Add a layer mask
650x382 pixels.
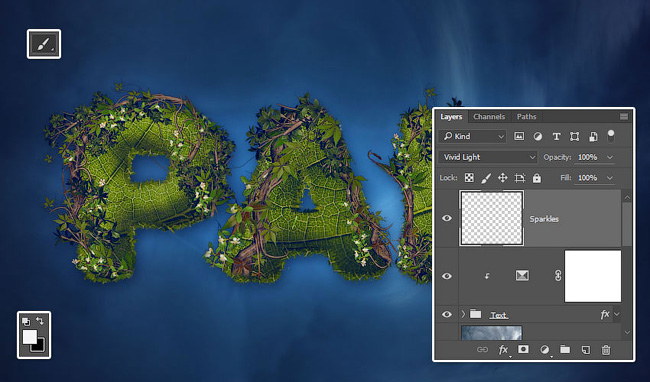point(524,350)
